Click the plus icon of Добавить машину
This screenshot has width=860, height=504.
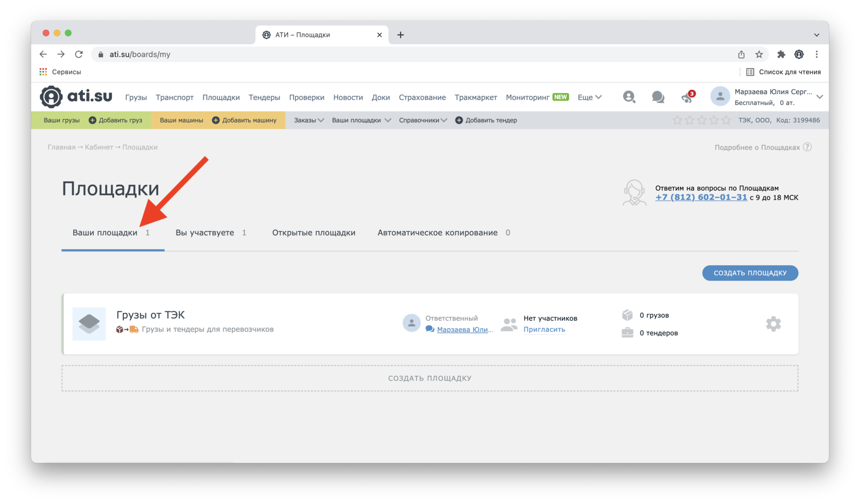point(216,120)
